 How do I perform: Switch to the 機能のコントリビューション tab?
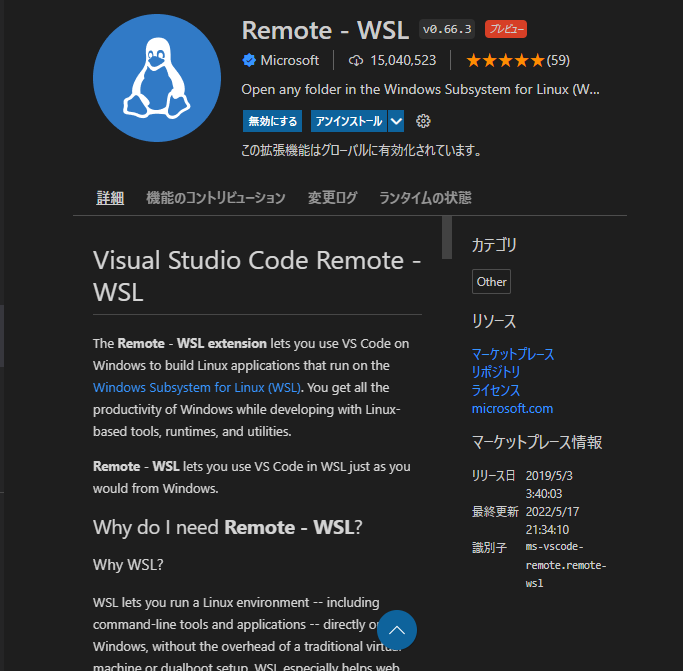[x=216, y=198]
